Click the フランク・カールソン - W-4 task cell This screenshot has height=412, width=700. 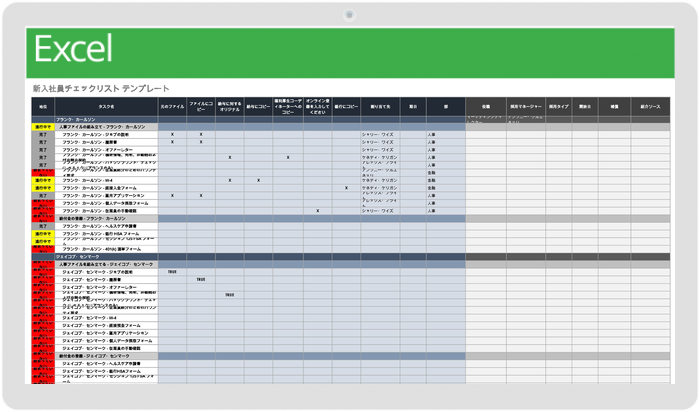tap(107, 180)
